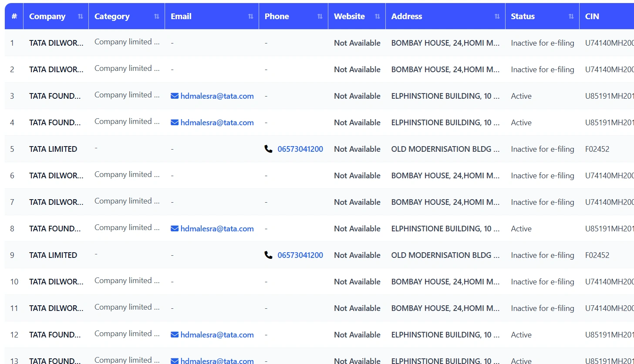Screen dimensions: 634x364
Task: Open hdmalesra@tata.com email link in row 12
Action: pos(217,335)
